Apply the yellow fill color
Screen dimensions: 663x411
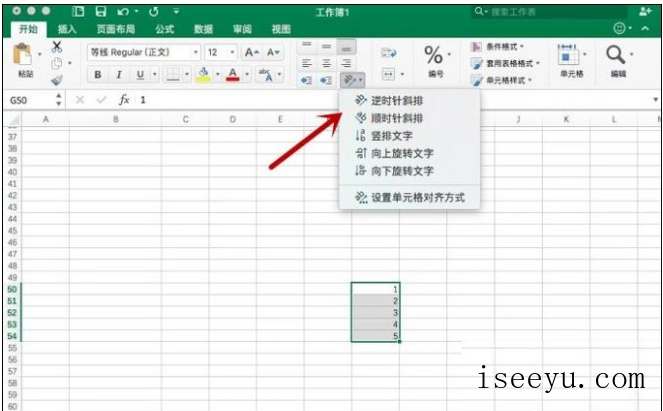[203, 75]
